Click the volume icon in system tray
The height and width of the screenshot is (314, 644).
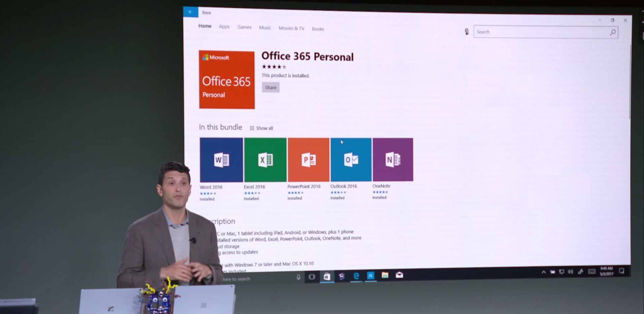tap(570, 272)
